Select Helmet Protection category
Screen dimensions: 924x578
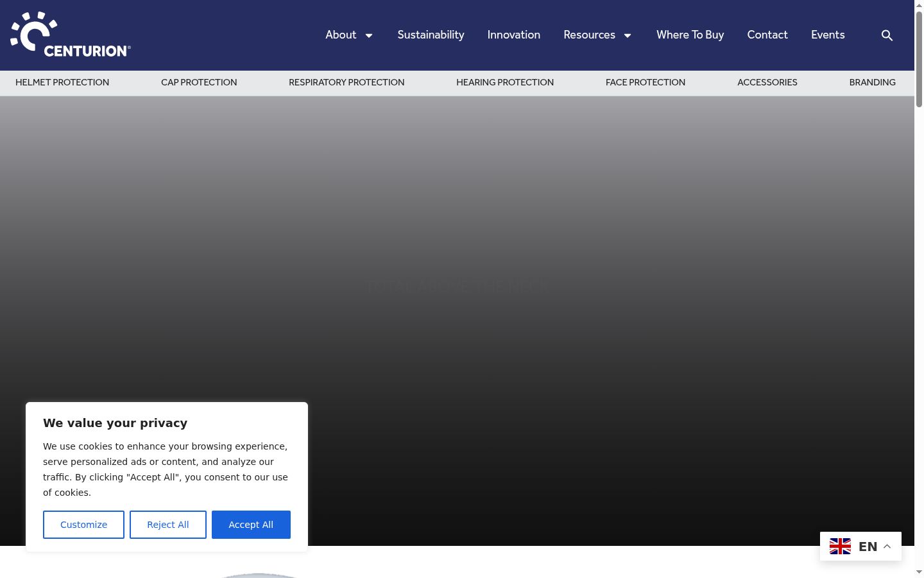(62, 82)
